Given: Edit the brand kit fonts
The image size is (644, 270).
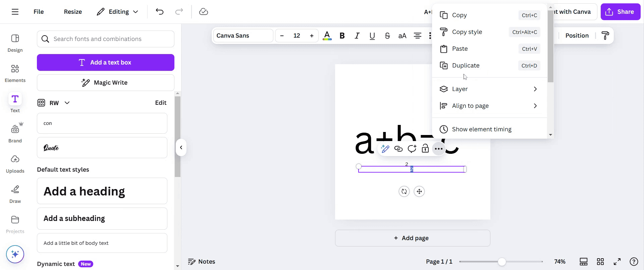Looking at the screenshot, I should click(x=161, y=103).
